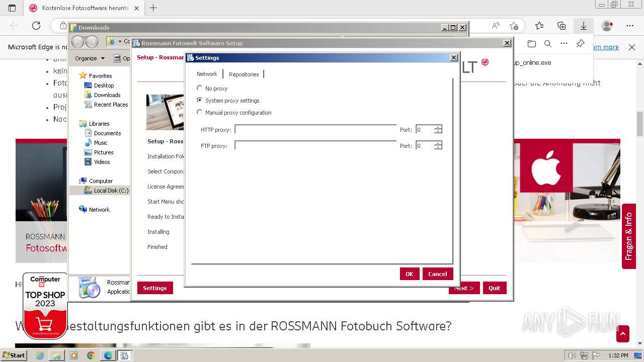Cancel the Settings dialog

[437, 274]
